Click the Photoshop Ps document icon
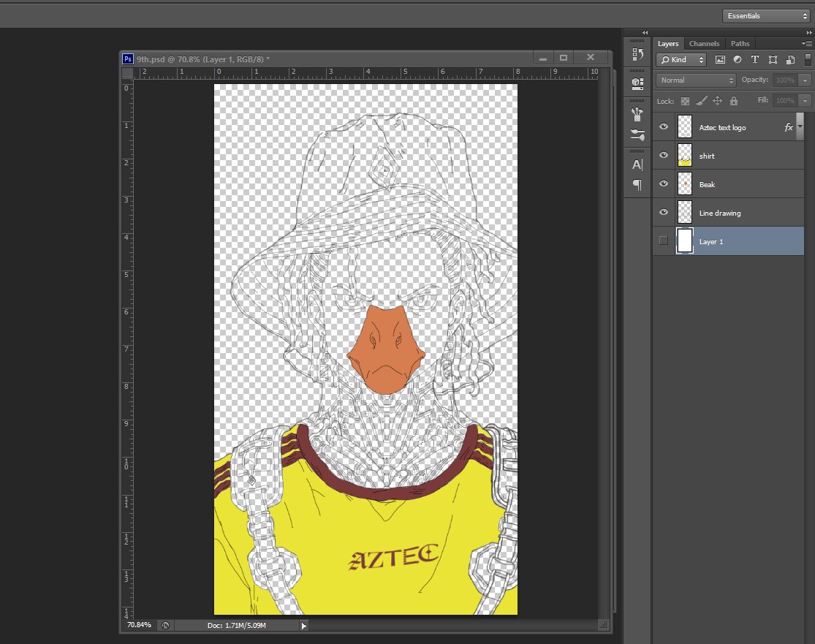The width and height of the screenshot is (815, 644). tap(127, 58)
